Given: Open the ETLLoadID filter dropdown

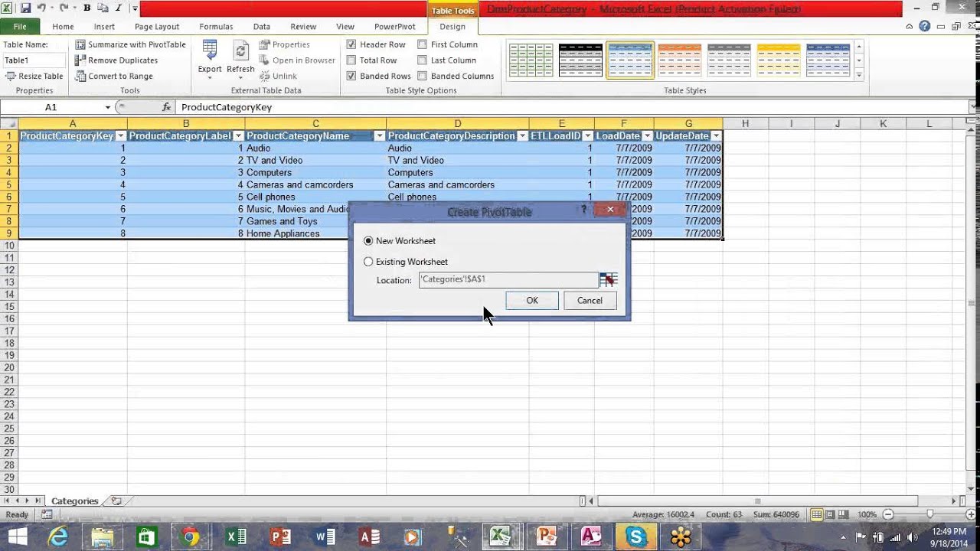Looking at the screenshot, I should (587, 136).
